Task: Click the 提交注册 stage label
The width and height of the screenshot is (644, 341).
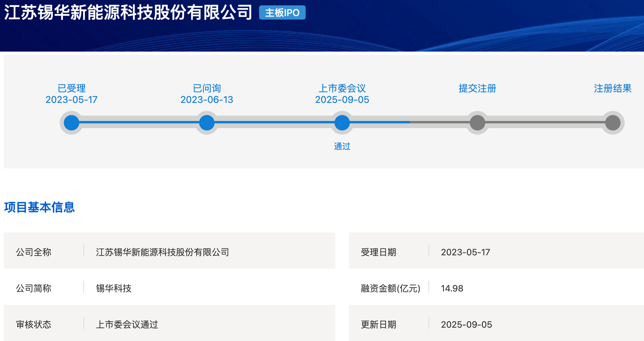Action: click(478, 88)
